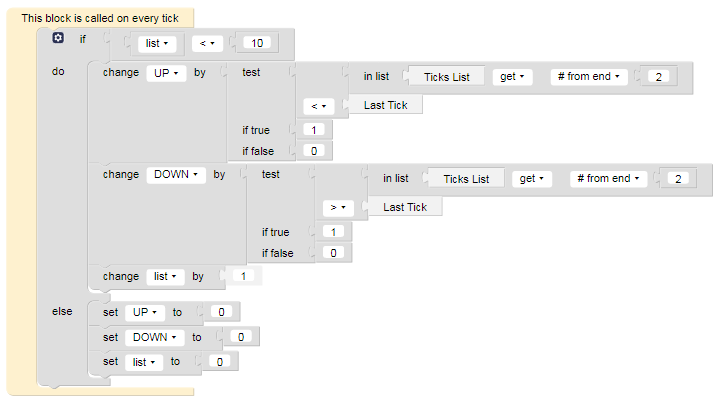Open the UP dropdown in the 'set UP to' block
Image resolution: width=723 pixels, height=404 pixels.
(x=145, y=313)
